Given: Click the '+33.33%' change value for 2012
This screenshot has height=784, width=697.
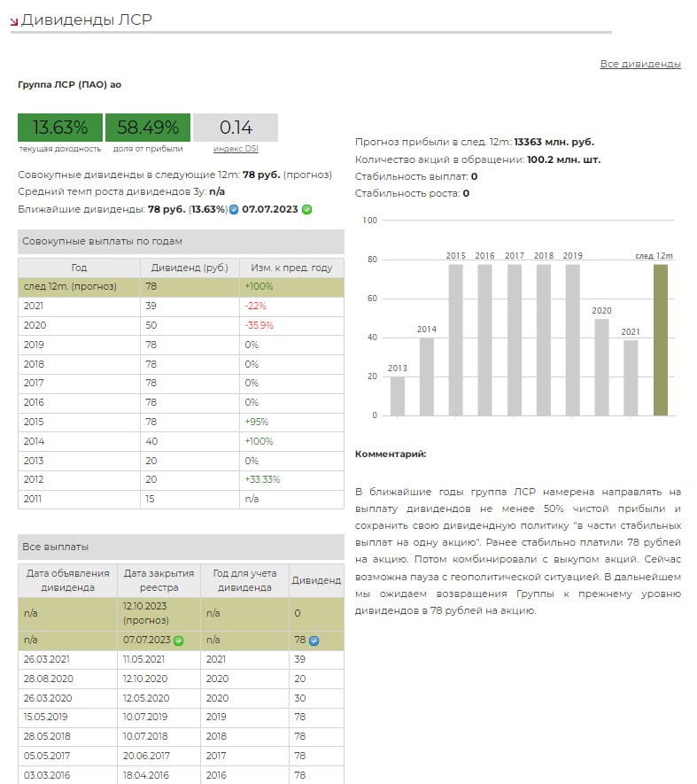Looking at the screenshot, I should point(262,479).
